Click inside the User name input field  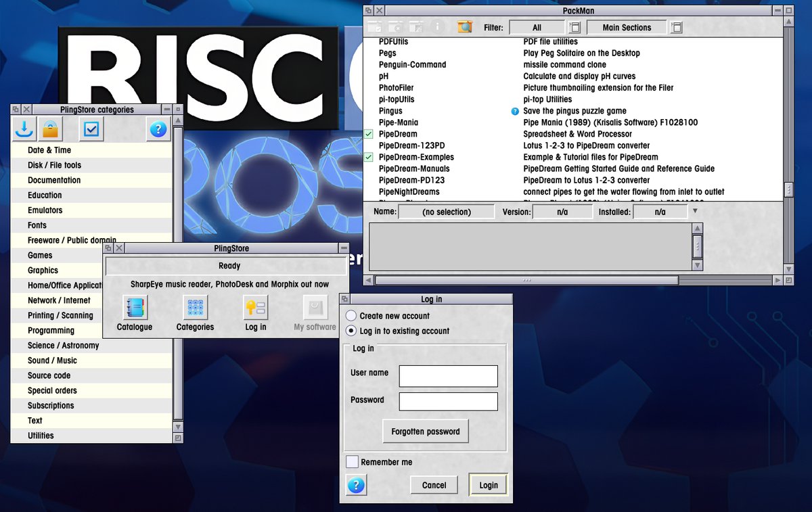447,376
